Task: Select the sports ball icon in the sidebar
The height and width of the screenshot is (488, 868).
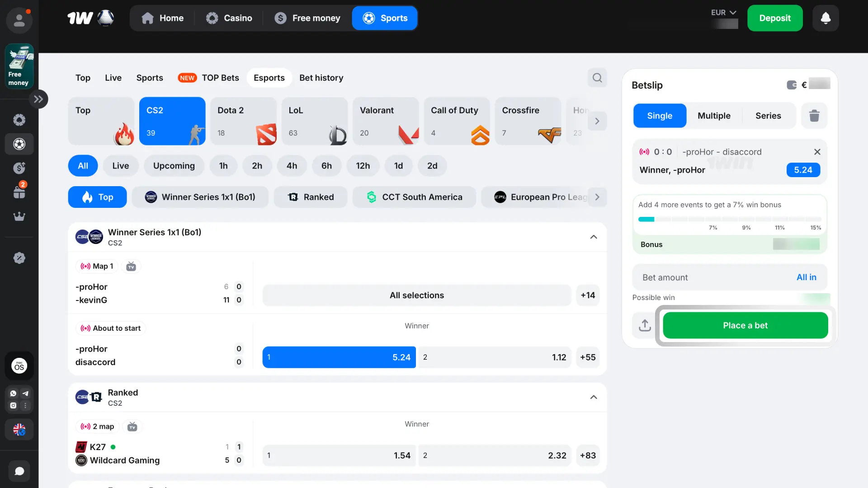Action: pyautogui.click(x=19, y=144)
